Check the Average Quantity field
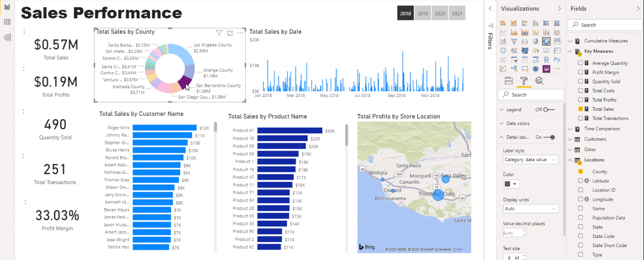 (x=581, y=63)
